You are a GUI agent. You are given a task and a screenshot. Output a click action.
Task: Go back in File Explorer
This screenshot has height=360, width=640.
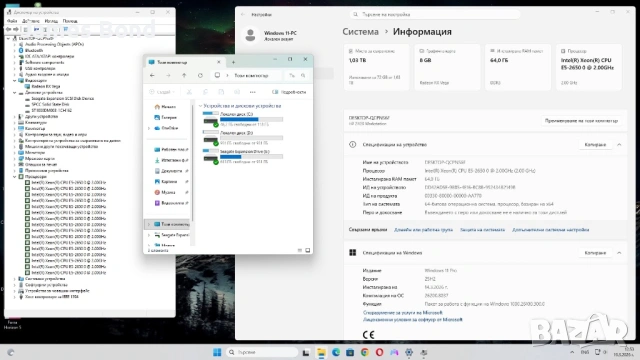[152, 76]
